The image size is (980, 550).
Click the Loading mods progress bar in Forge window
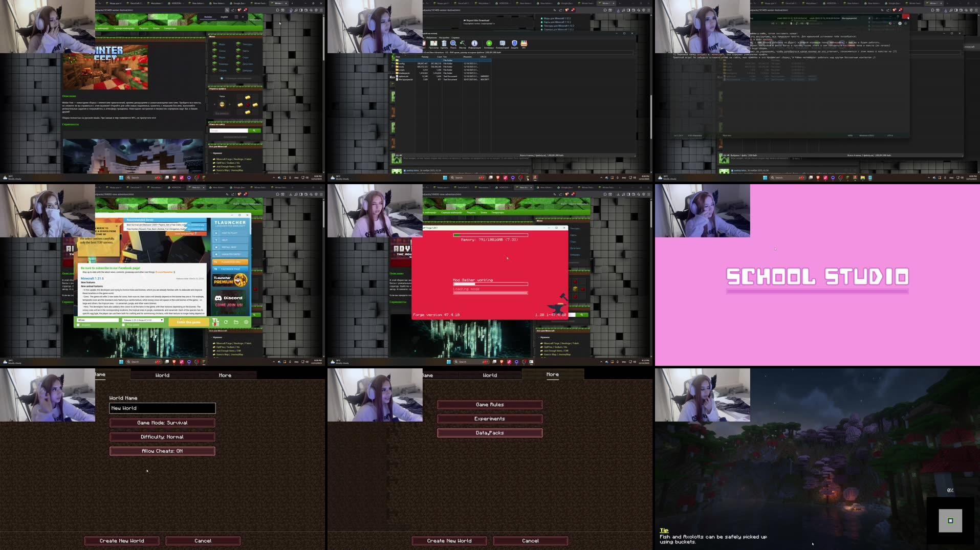click(490, 292)
